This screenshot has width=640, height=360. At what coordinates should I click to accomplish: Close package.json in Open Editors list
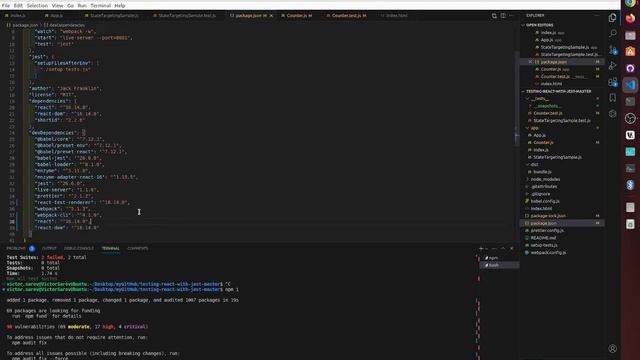(530, 62)
